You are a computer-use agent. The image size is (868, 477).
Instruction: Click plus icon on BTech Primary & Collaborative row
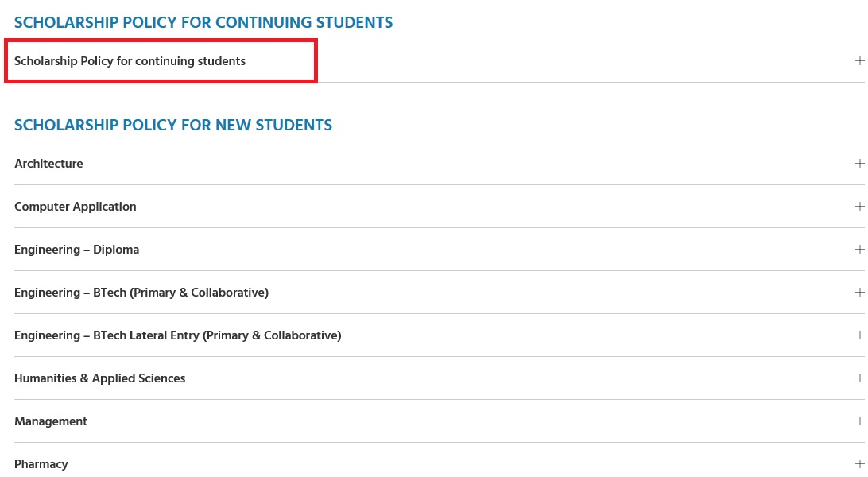tap(859, 293)
